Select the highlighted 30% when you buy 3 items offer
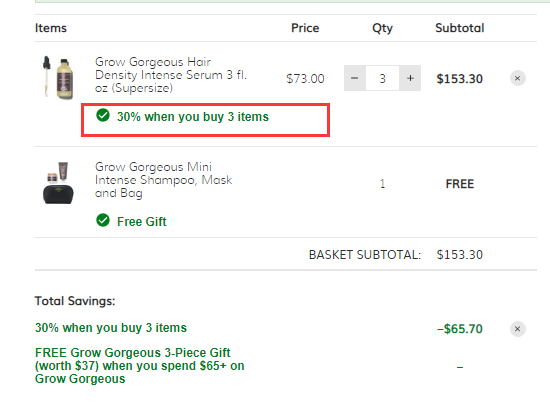 [205, 120]
